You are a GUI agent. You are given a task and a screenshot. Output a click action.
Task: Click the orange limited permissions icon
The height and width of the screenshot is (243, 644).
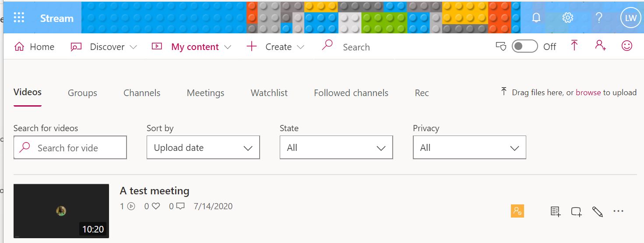(517, 211)
